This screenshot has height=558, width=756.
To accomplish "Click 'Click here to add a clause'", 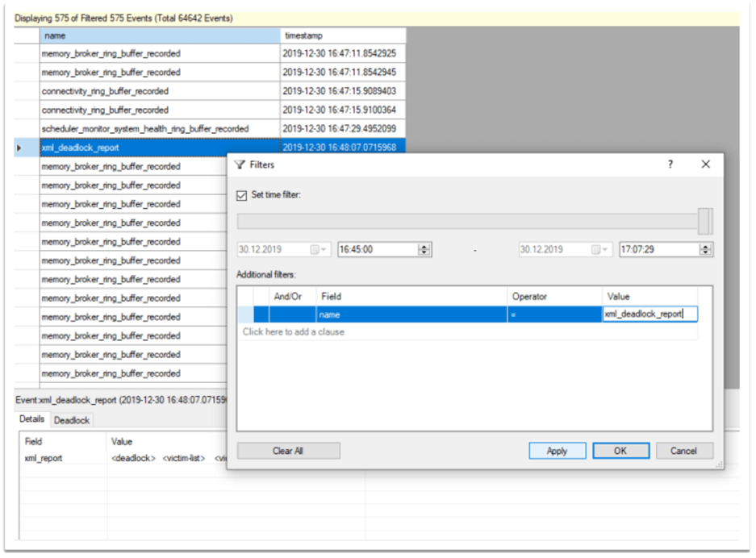I will (294, 332).
